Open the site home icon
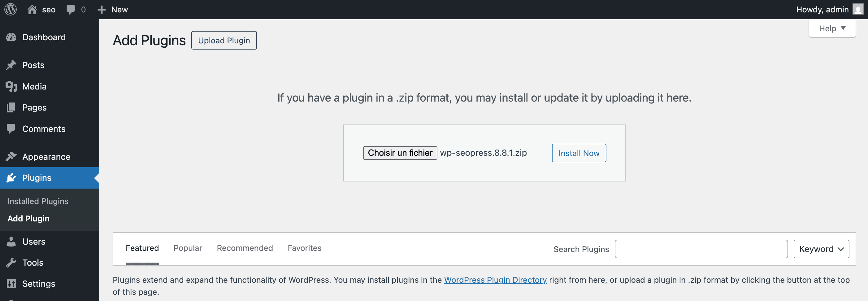The width and height of the screenshot is (868, 301). tap(32, 9)
